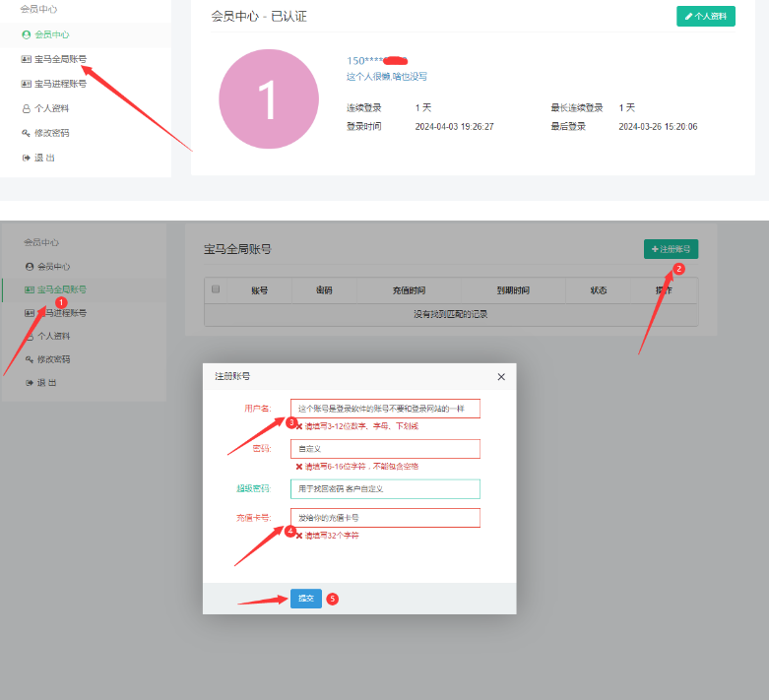Open 修改密码 in the top sidebar
Viewport: 769px width, 700px height.
(51, 133)
